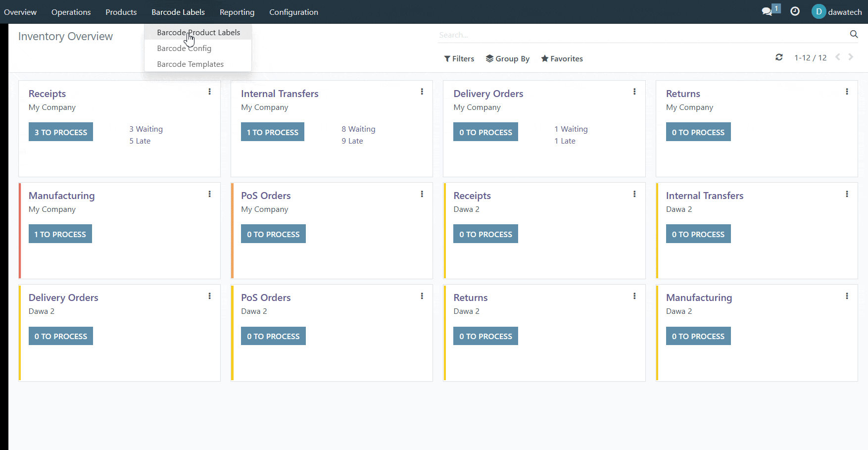Open 5 Late link on Receipts
Viewport: 868px width, 450px height.
coord(140,141)
